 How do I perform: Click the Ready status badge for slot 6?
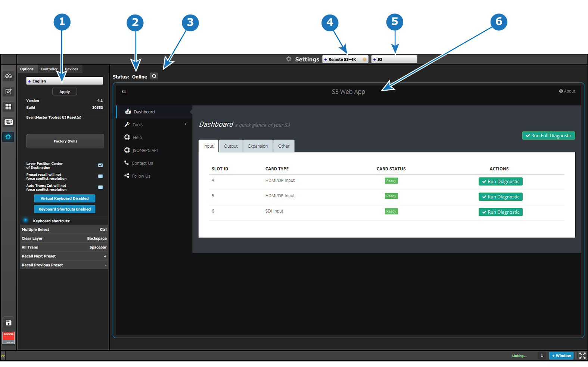[x=391, y=211]
